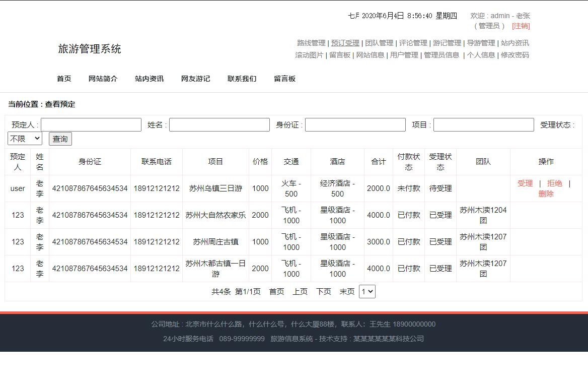Viewport: 588px width, 384px height.
Task: Open the page number dropdown
Action: click(367, 291)
